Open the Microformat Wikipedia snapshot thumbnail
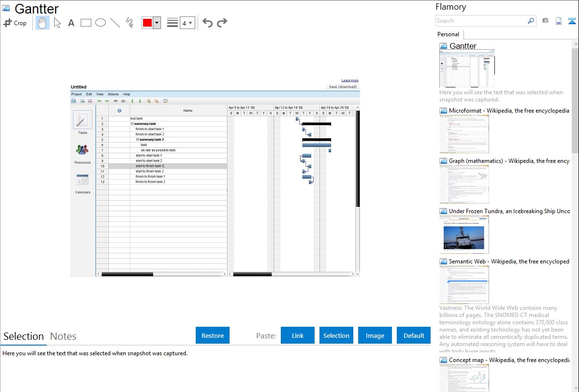Viewport: 579px width, 392px height. (x=464, y=134)
